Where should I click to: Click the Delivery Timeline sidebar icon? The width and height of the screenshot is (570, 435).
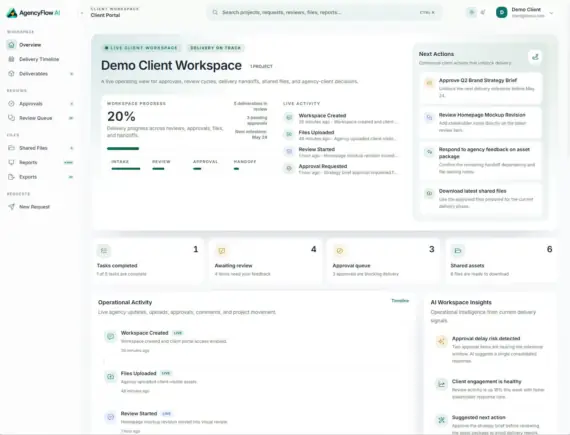click(11, 59)
